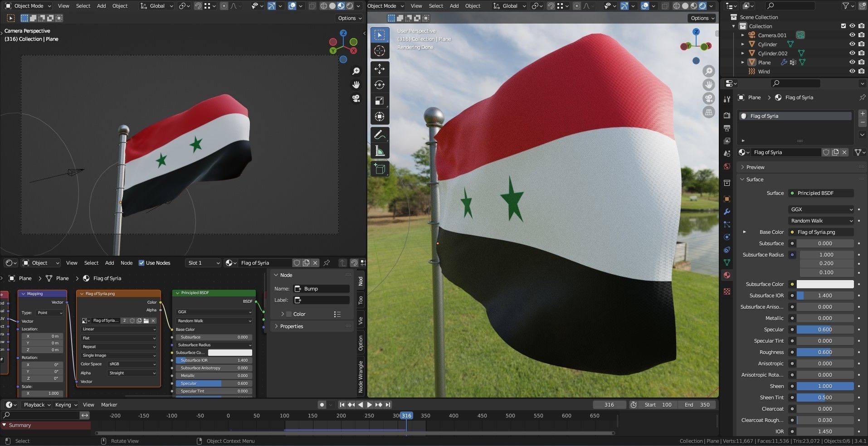Click the Subsurface Color swatch in properties
The height and width of the screenshot is (446, 868).
[x=825, y=284]
